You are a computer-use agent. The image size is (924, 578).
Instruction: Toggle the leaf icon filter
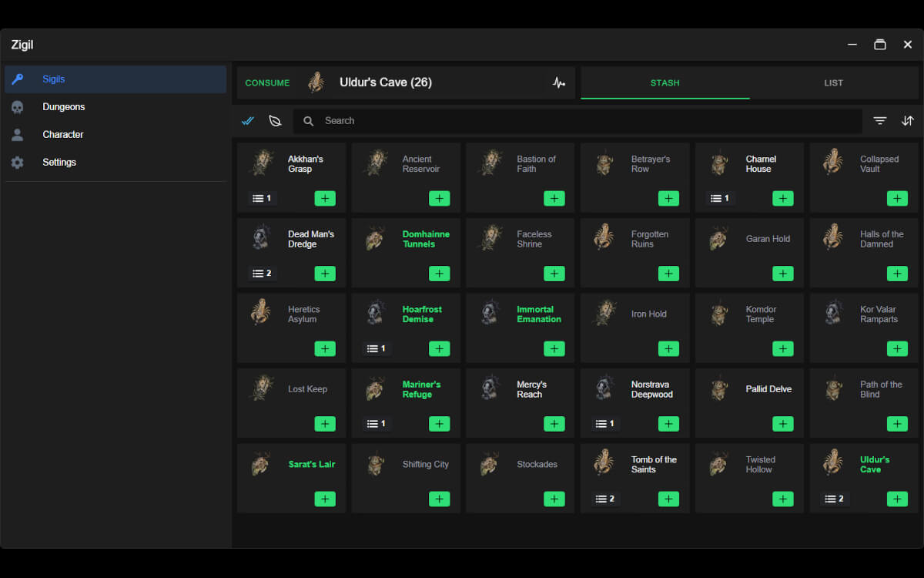pos(275,121)
